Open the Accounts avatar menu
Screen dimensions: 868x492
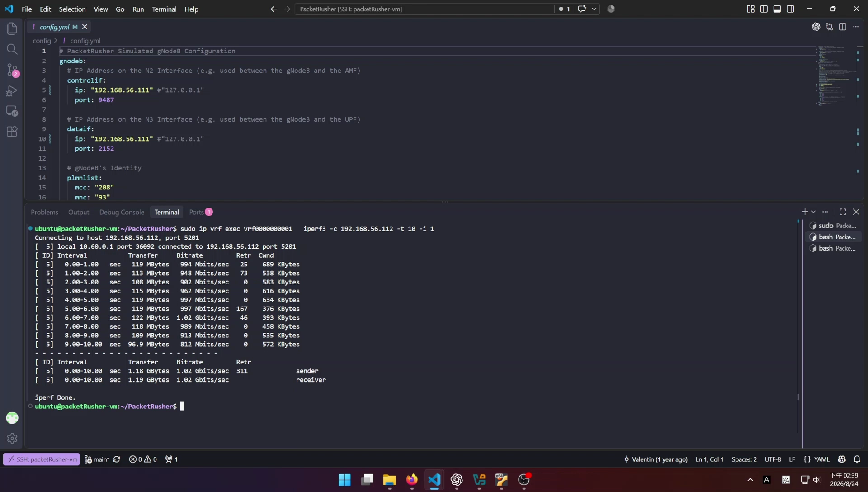[12, 418]
